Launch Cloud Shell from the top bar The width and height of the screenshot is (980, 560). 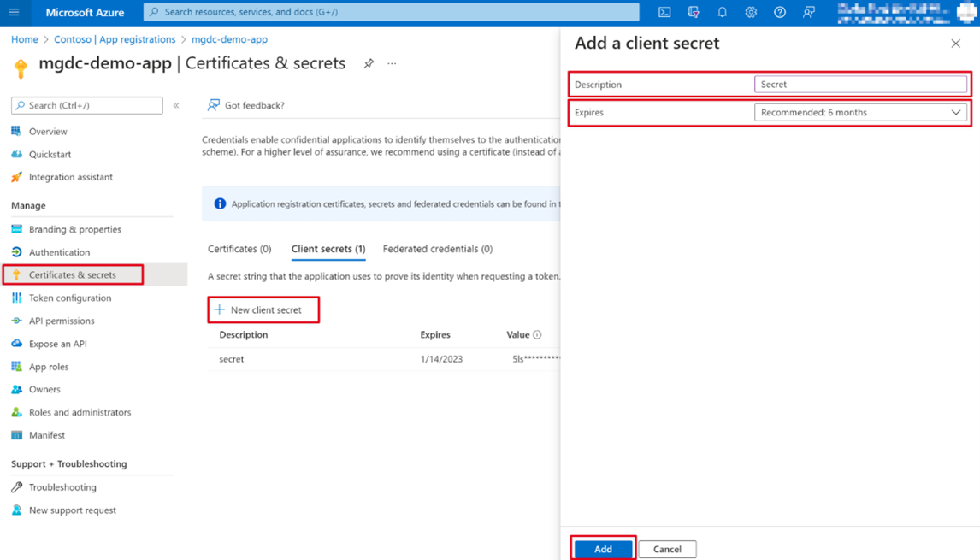(665, 12)
